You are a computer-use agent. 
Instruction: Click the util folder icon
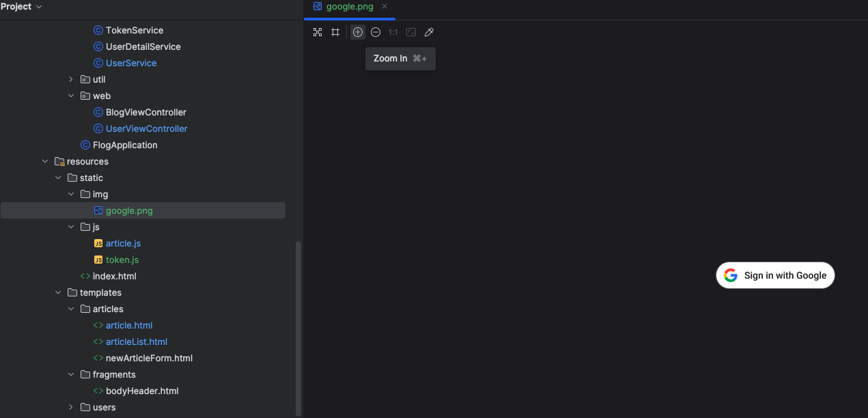(x=85, y=79)
